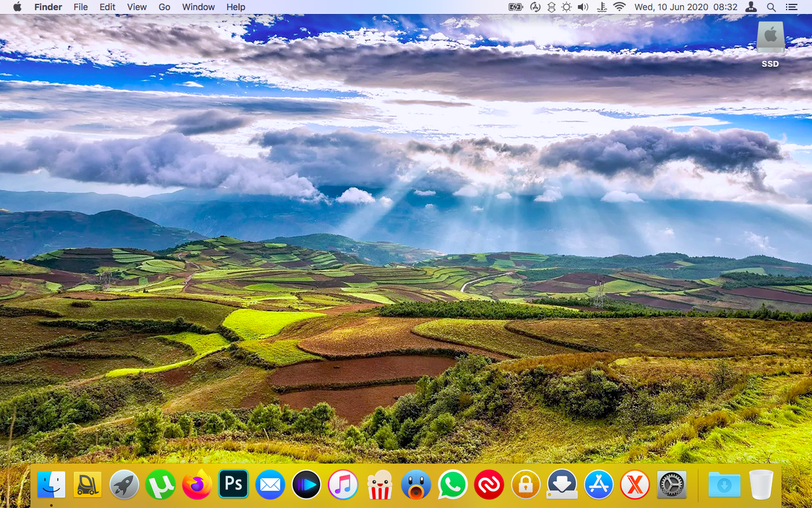Open the Mail app in dock
Image resolution: width=812 pixels, height=508 pixels.
(x=270, y=486)
